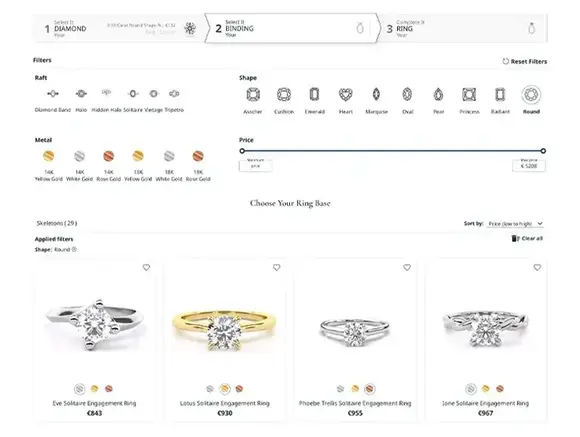Favorite the Phoebe Trellis ring with heart

407,267
